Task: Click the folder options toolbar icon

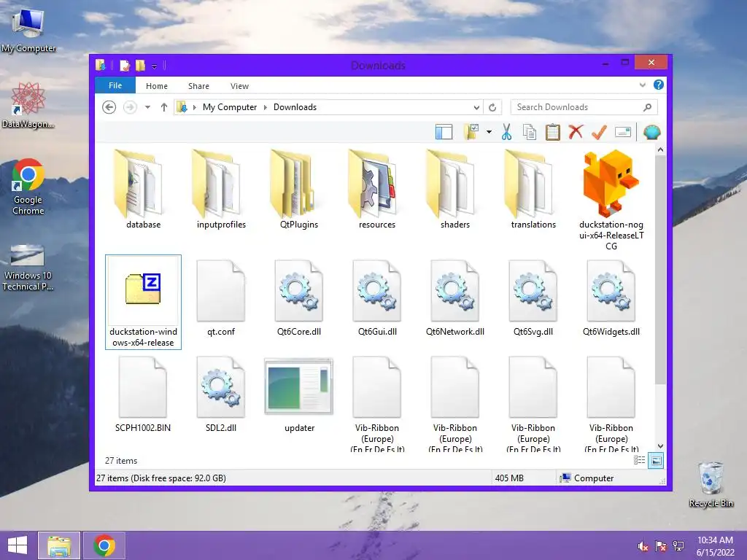Action: [x=472, y=132]
